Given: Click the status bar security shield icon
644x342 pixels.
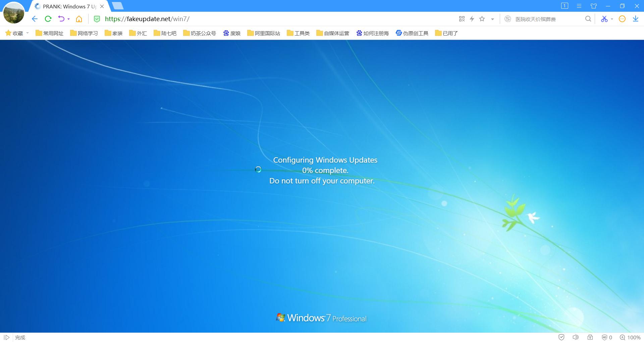Looking at the screenshot, I should 561,337.
